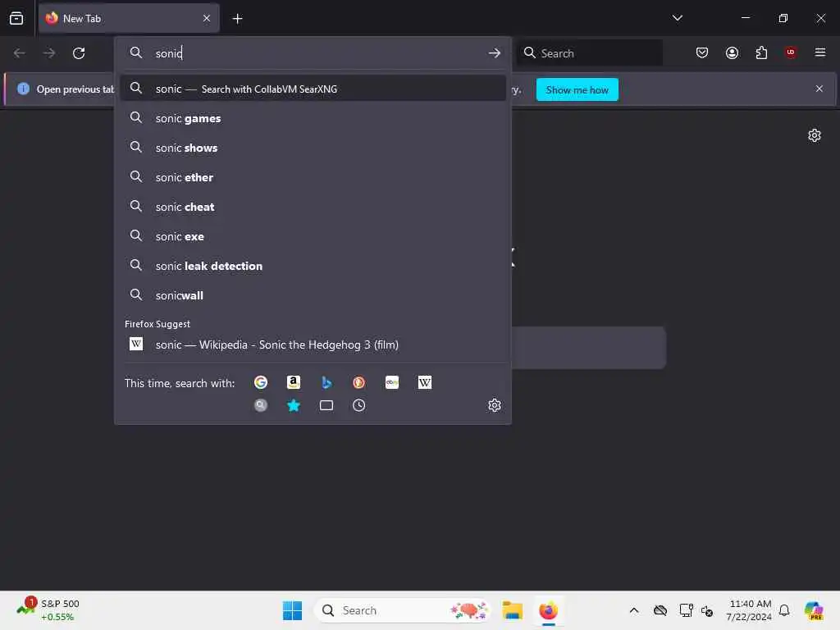Click the address bar containing sonic
Viewport: 840px width, 630px height.
coord(313,53)
